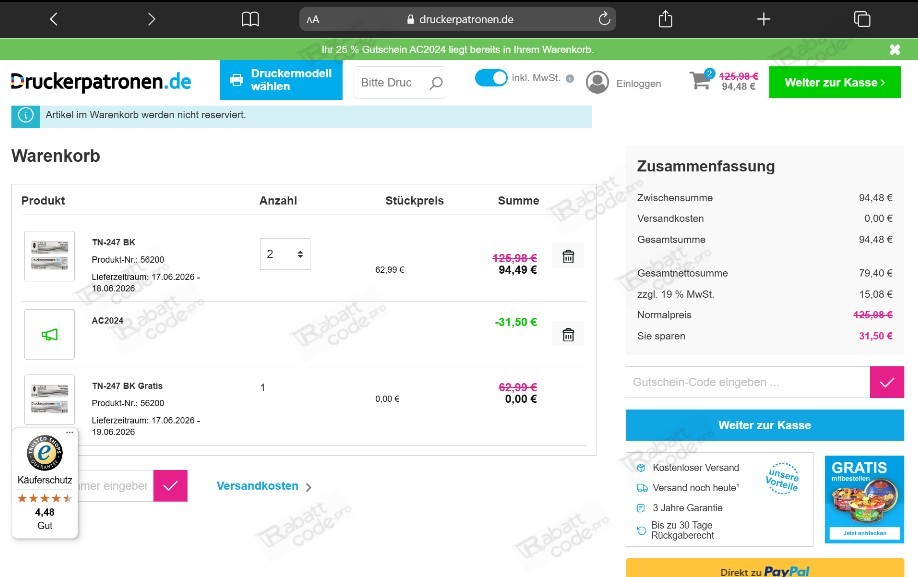This screenshot has width=918, height=577.
Task: Open the Trusted Shops badge menu dots
Action: click(70, 432)
